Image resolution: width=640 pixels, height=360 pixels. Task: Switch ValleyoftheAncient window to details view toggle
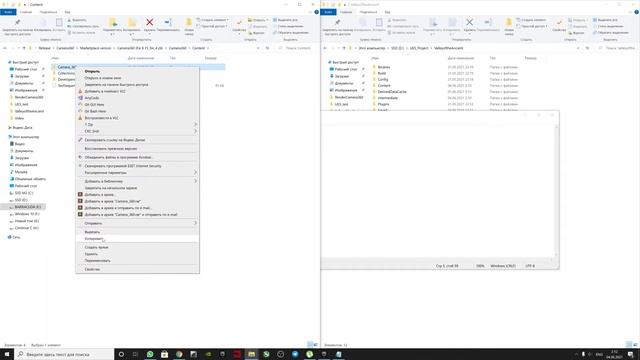pos(629,345)
